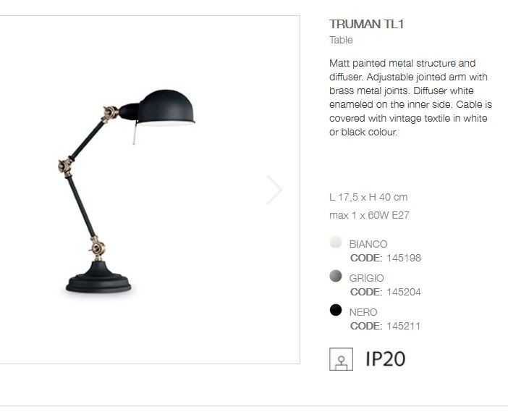
Task: Click the brass middle joint of the lamp arm
Action: point(66,167)
